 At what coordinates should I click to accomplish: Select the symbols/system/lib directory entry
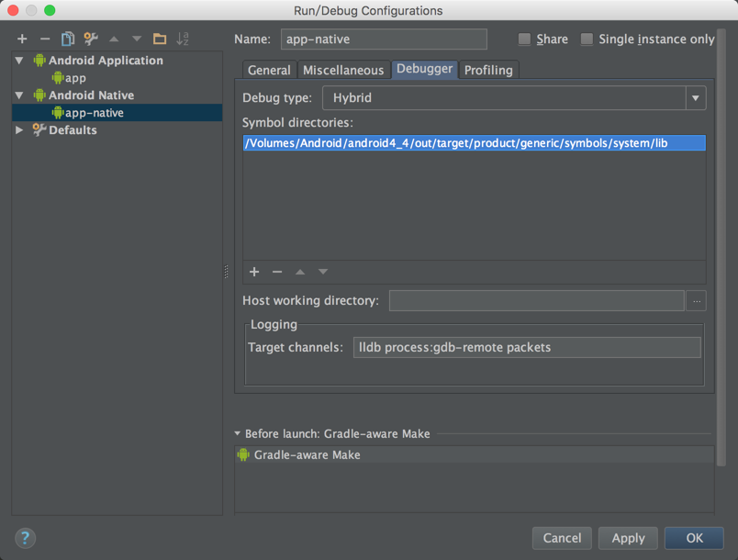[475, 143]
